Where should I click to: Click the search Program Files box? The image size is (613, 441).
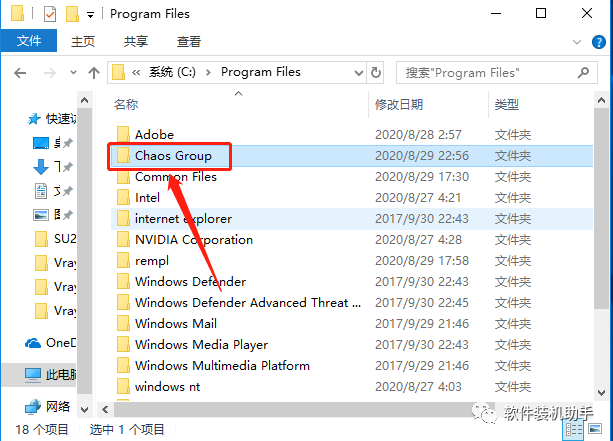click(x=496, y=73)
